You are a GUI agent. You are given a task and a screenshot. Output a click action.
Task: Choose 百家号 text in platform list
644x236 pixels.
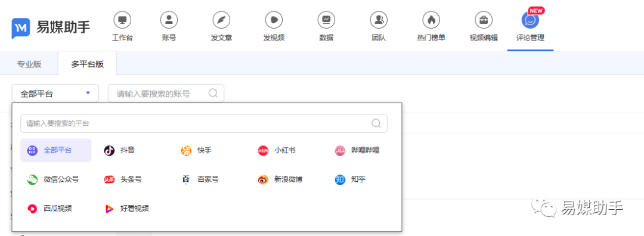point(208,179)
